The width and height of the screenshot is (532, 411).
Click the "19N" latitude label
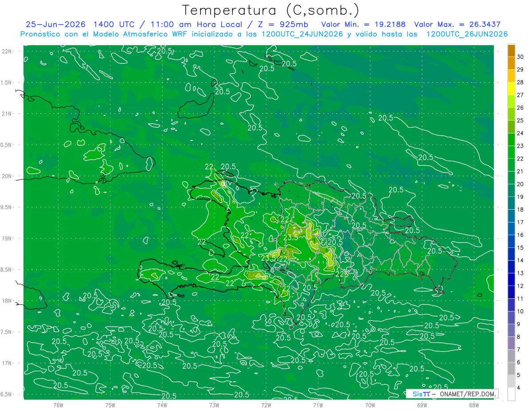(7, 239)
